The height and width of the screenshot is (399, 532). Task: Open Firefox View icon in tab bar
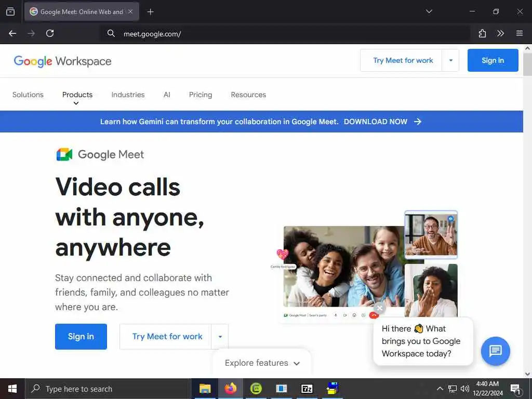point(10,11)
